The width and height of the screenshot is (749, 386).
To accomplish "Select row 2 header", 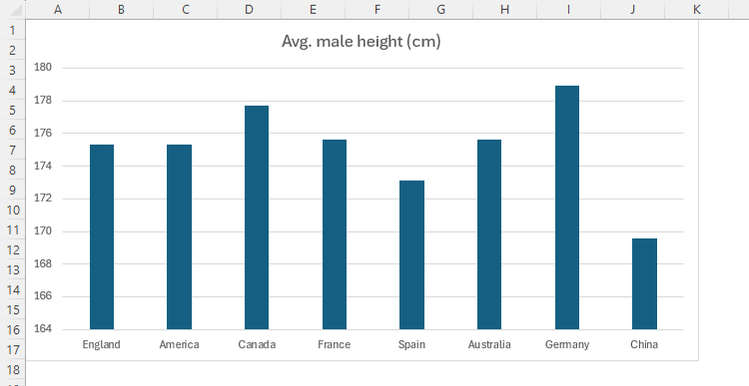I will [x=12, y=50].
